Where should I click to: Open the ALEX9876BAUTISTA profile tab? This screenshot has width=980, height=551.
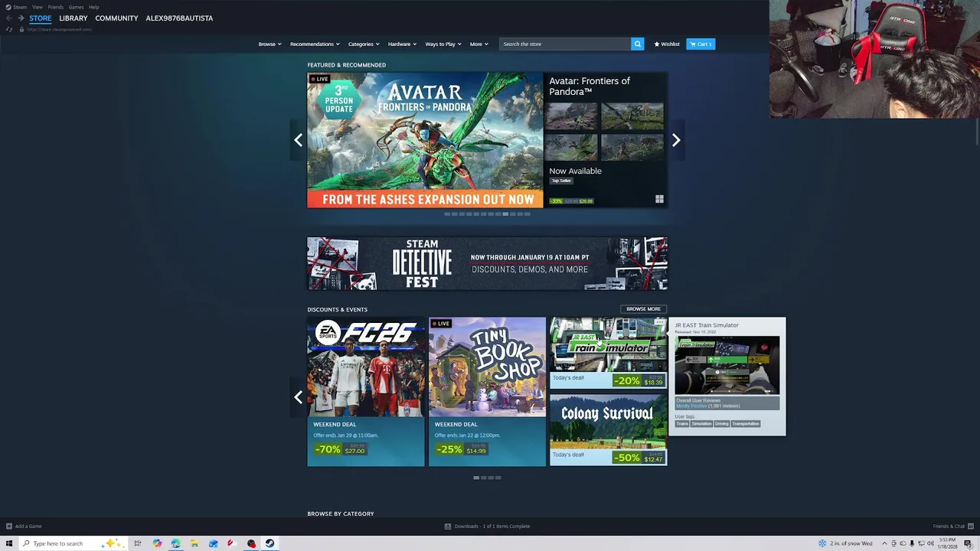(x=179, y=18)
